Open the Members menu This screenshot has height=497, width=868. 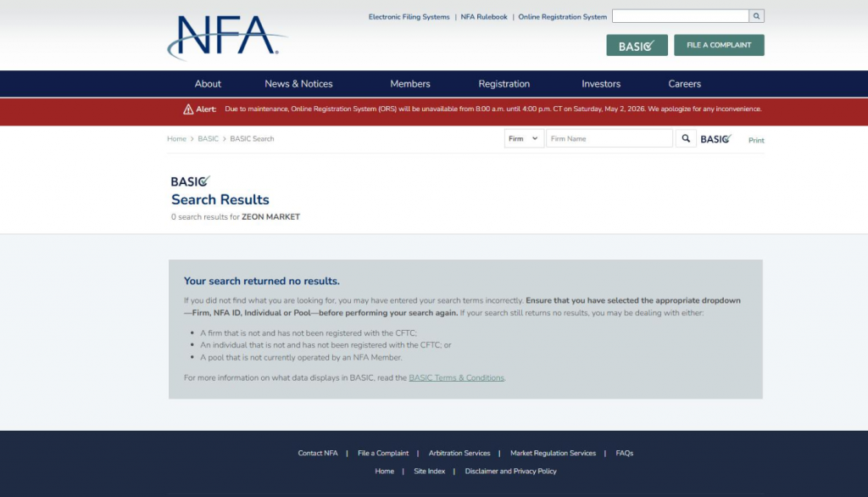tap(409, 84)
